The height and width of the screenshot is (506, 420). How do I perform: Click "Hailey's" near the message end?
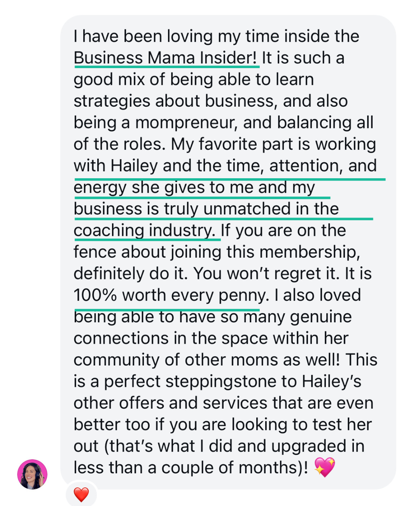pos(331,381)
